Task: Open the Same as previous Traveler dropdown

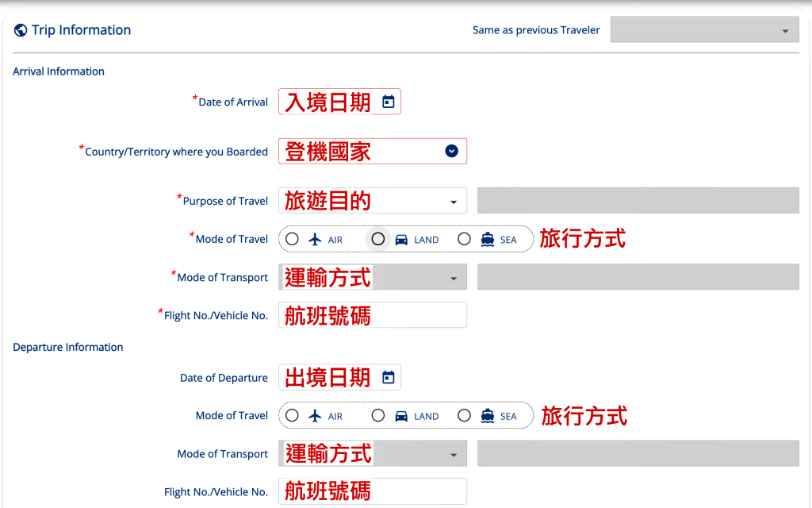Action: click(x=704, y=29)
